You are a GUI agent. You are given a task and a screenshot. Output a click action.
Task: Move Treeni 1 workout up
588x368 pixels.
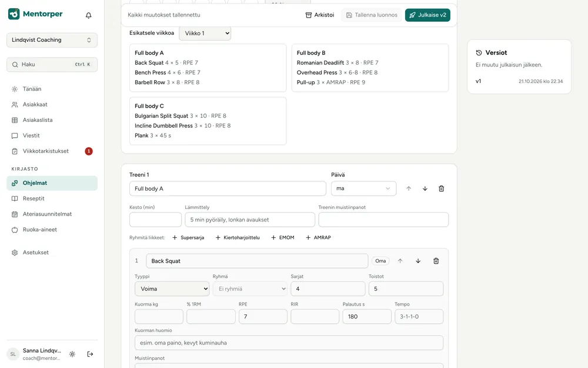(x=409, y=188)
